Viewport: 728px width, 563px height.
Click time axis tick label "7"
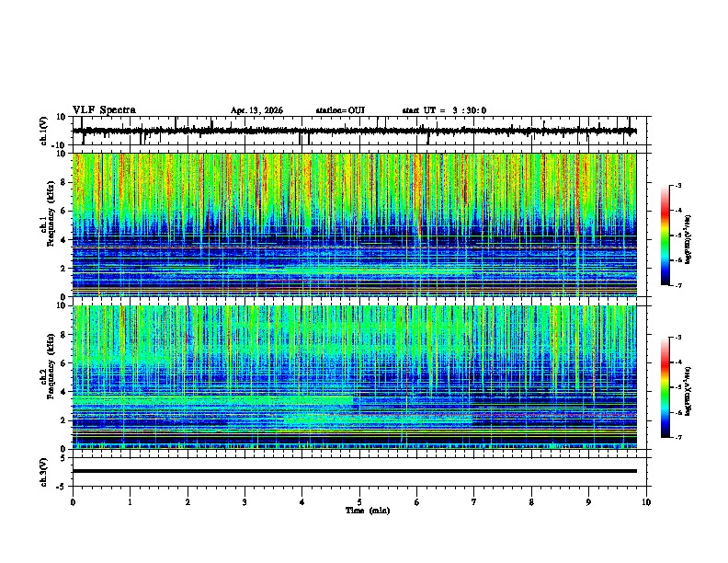tap(474, 502)
